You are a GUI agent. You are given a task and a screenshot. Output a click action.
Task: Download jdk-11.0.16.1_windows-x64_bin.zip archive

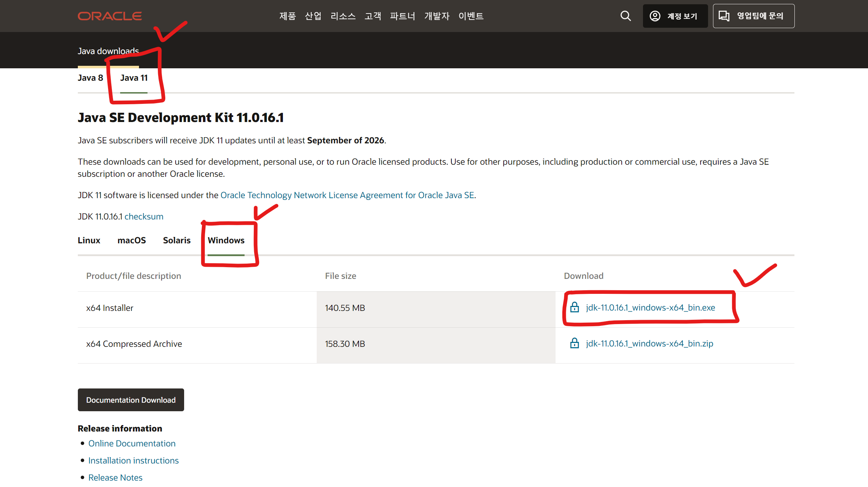coord(649,344)
